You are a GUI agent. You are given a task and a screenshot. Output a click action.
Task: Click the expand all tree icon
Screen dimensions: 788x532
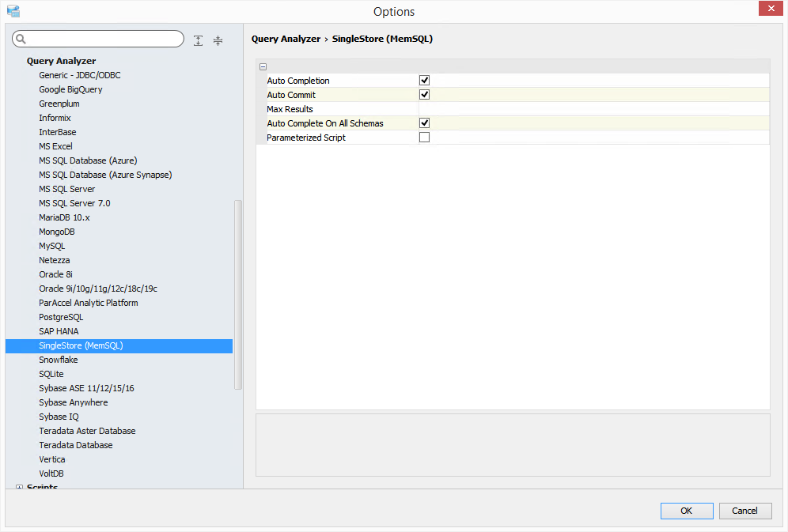pos(198,40)
